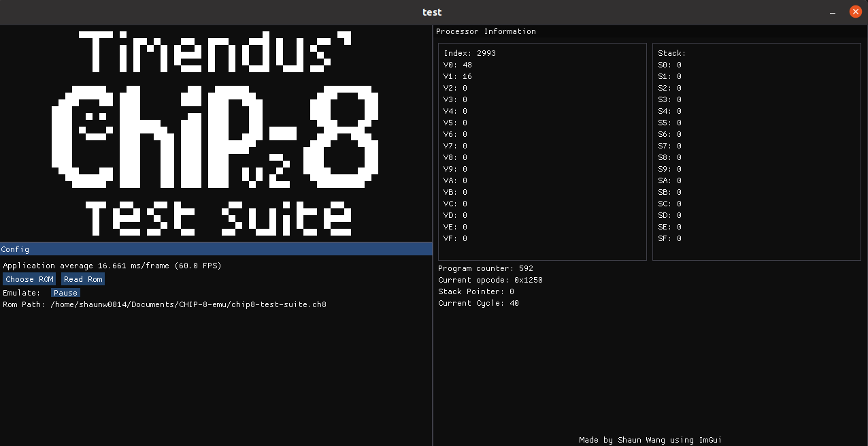The width and height of the screenshot is (868, 446).
Task: Toggle the Pause button to pause emulation
Action: coord(65,293)
